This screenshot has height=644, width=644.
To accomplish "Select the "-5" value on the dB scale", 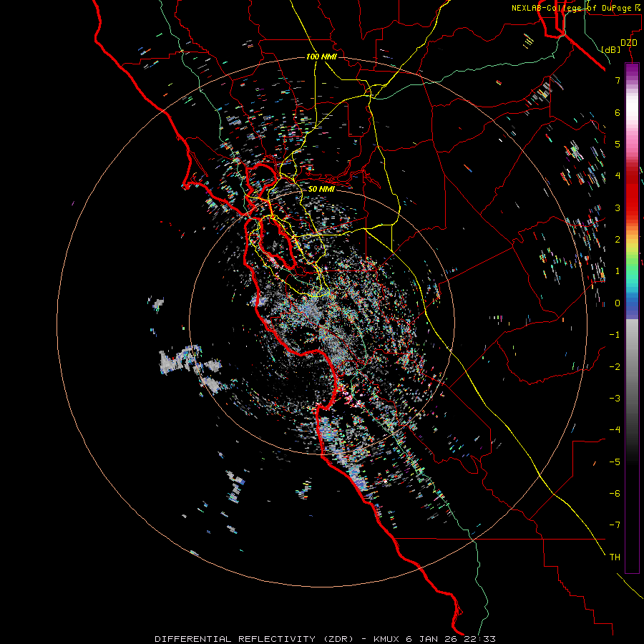I will 615,462.
